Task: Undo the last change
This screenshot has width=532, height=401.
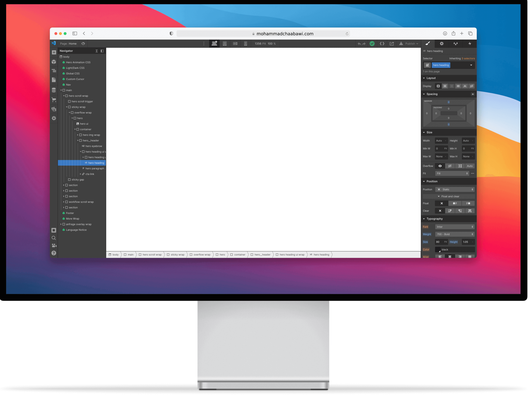Action: click(359, 44)
